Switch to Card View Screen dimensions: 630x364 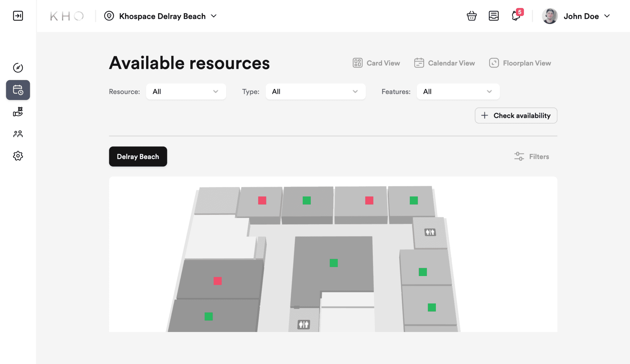pos(376,63)
